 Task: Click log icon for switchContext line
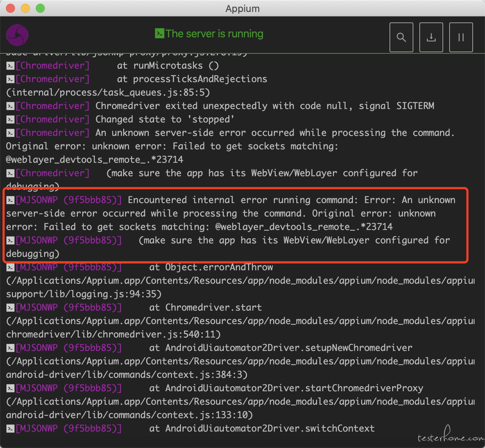tap(10, 429)
